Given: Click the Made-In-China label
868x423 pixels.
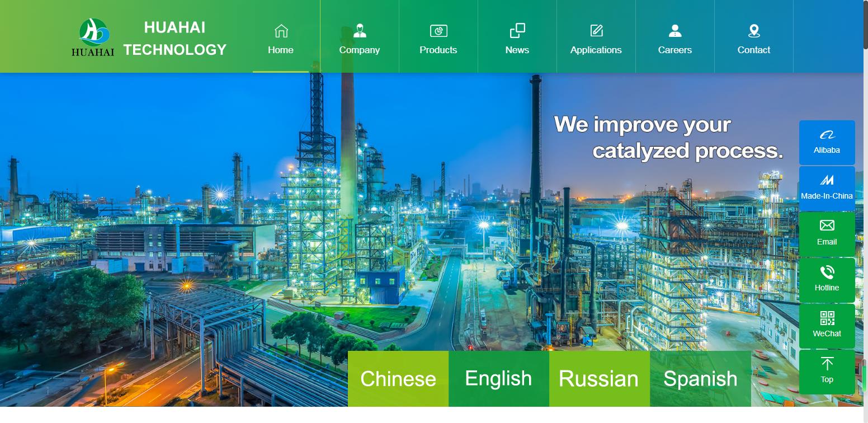Looking at the screenshot, I should click(827, 196).
